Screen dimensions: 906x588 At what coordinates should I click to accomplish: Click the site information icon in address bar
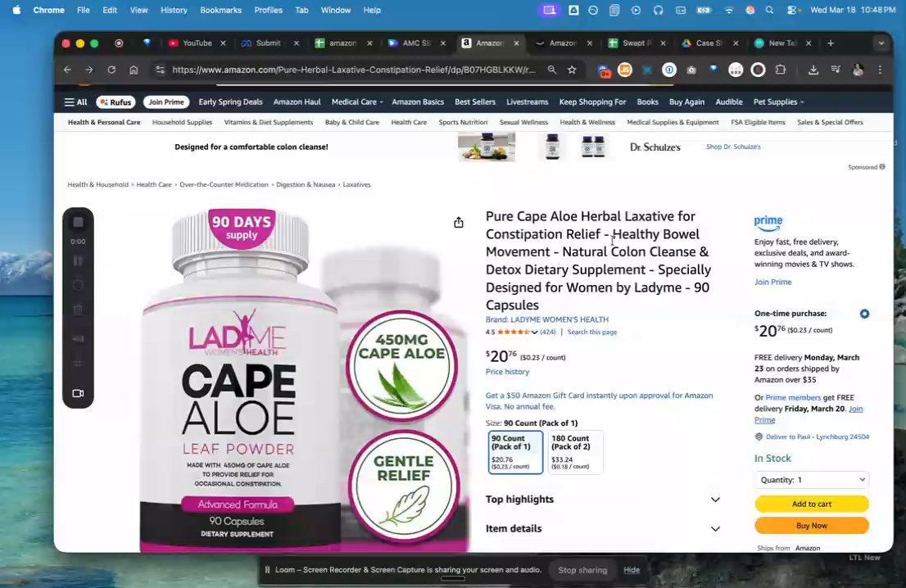pyautogui.click(x=160, y=70)
